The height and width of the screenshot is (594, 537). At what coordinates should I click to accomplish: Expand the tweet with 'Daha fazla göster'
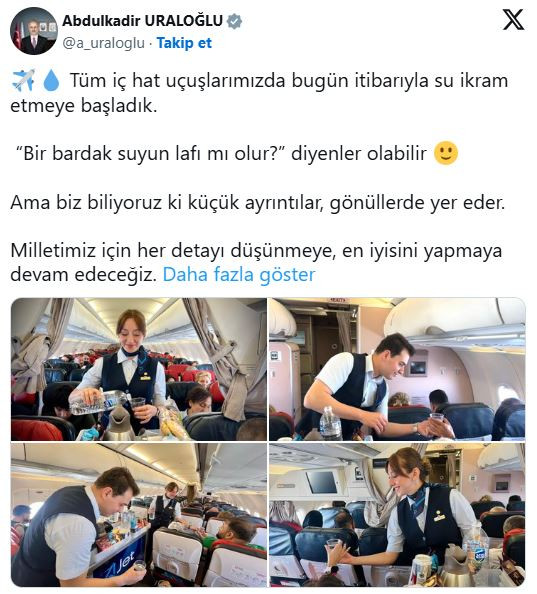(239, 275)
